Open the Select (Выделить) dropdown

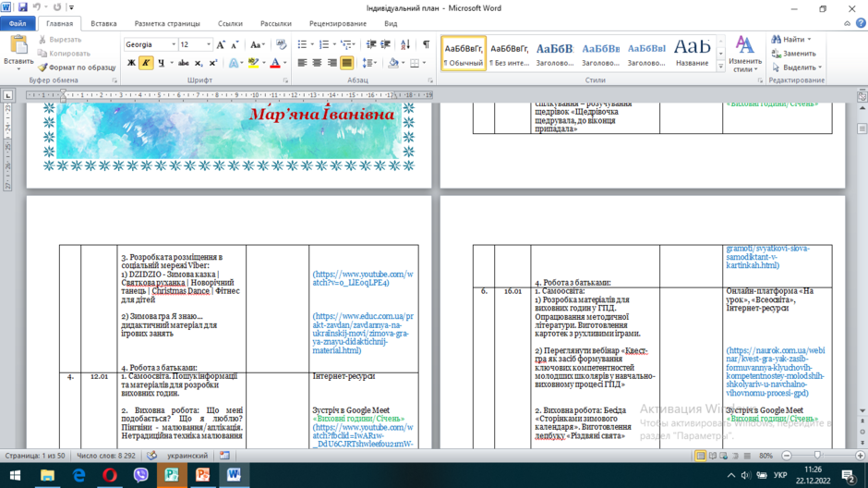click(x=797, y=67)
